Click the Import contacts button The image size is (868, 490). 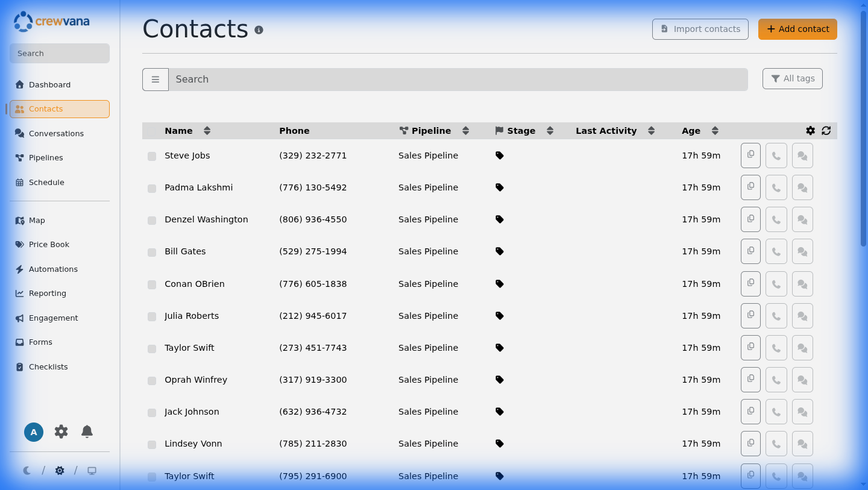(x=700, y=28)
